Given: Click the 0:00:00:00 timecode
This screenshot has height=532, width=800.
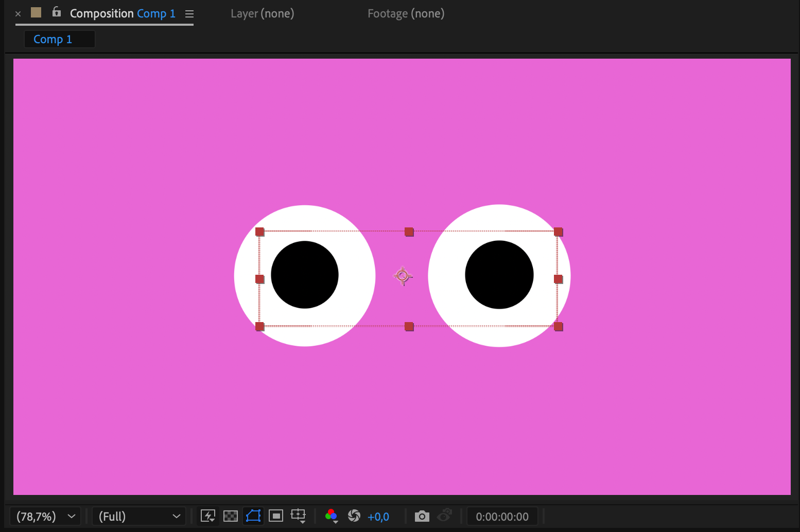Looking at the screenshot, I should click(502, 517).
